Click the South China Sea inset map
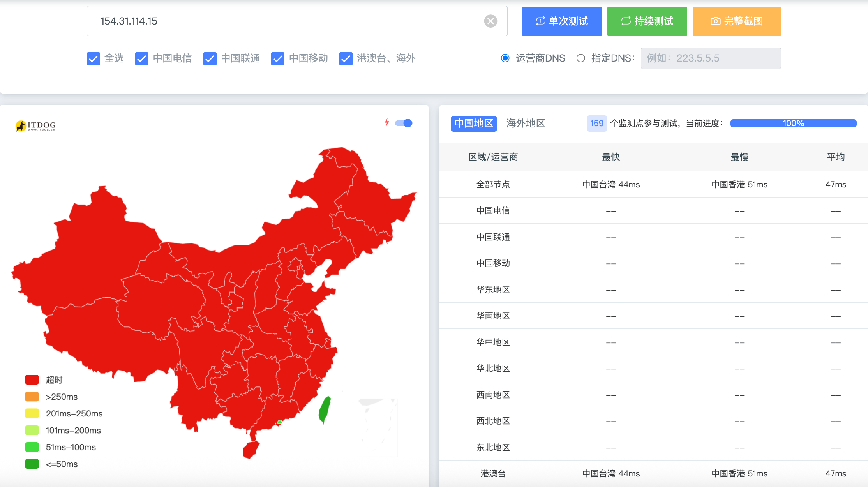Screen dimensions: 868x487 (x=378, y=427)
